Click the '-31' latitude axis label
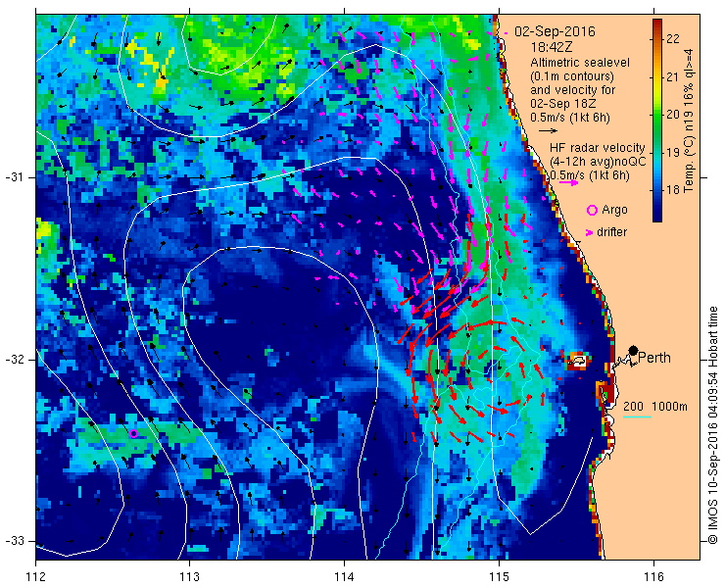 [14, 177]
